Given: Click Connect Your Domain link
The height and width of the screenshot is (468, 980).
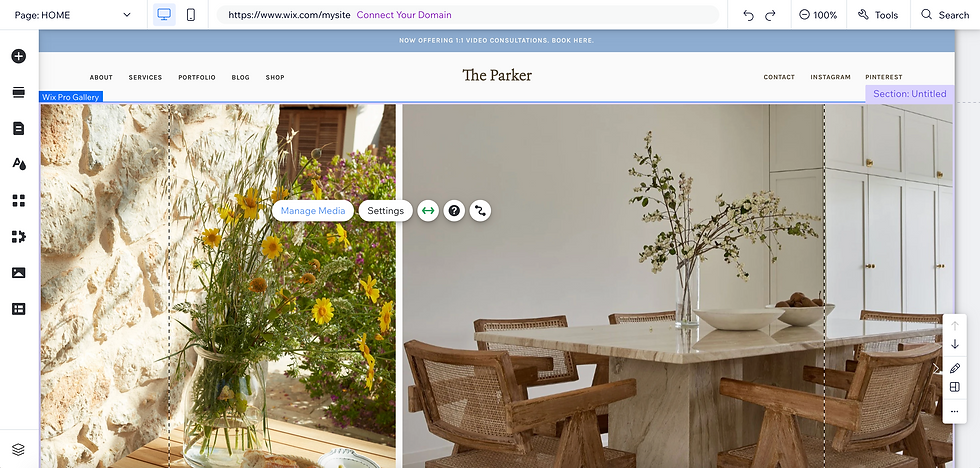Looking at the screenshot, I should tap(404, 15).
